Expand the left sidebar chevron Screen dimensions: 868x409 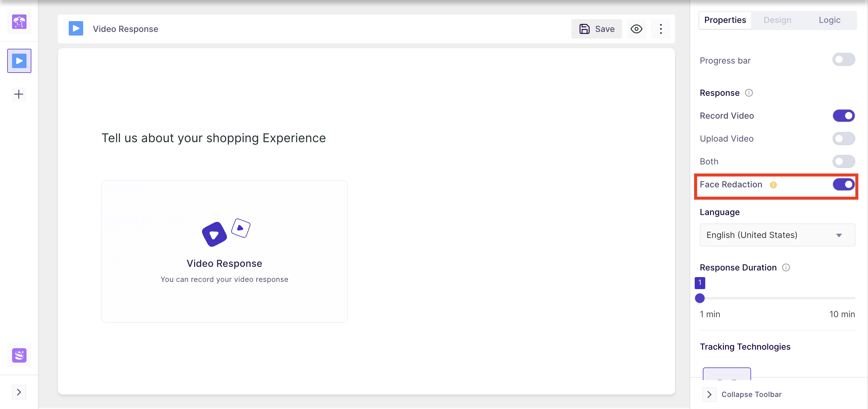point(19,392)
